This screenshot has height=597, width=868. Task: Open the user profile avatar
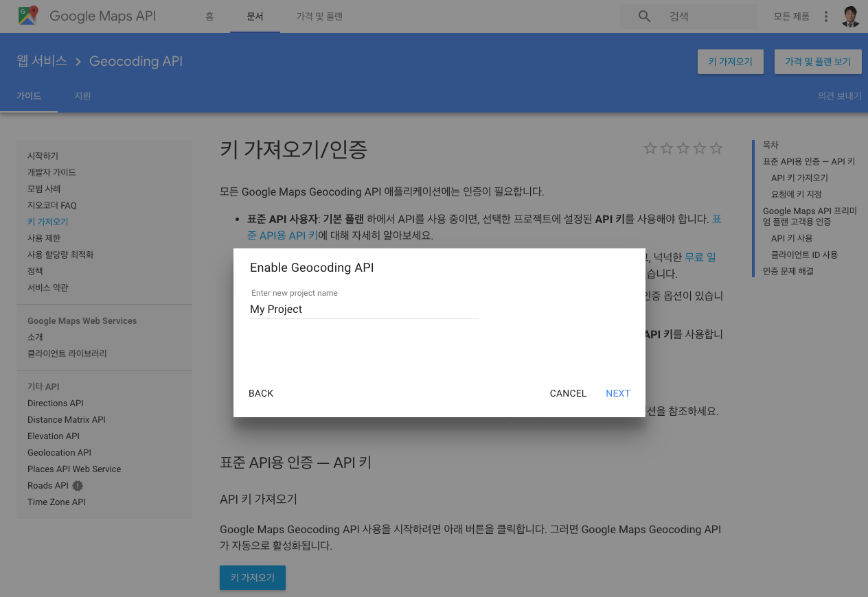[850, 16]
